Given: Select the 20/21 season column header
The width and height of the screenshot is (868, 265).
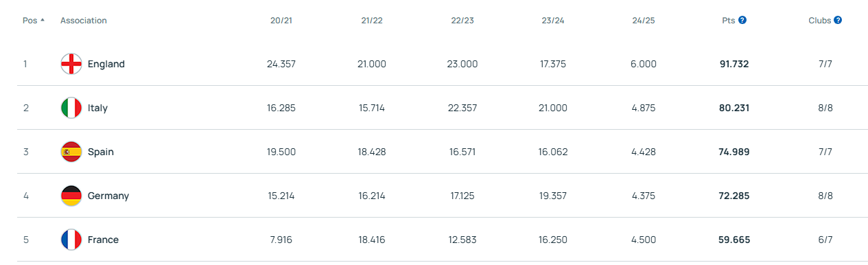Looking at the screenshot, I should [x=281, y=21].
